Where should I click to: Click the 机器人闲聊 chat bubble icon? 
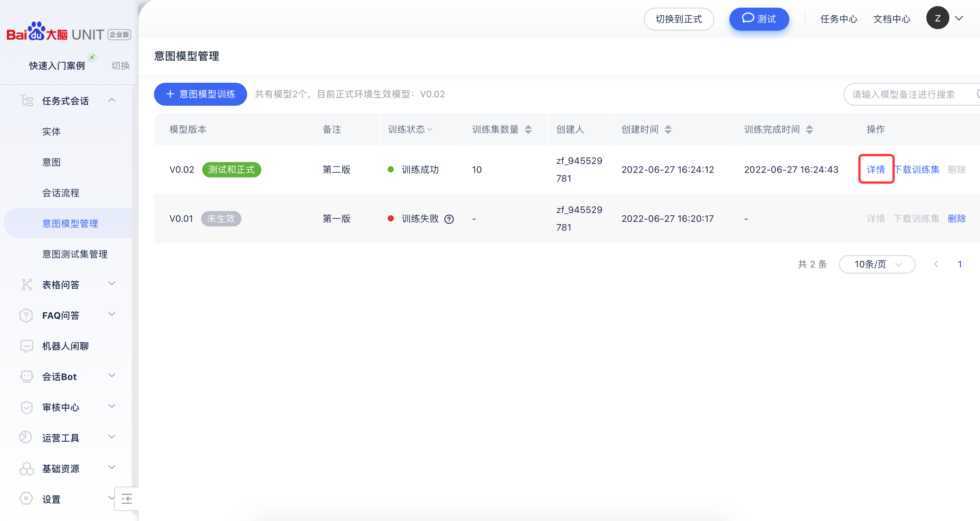[26, 346]
